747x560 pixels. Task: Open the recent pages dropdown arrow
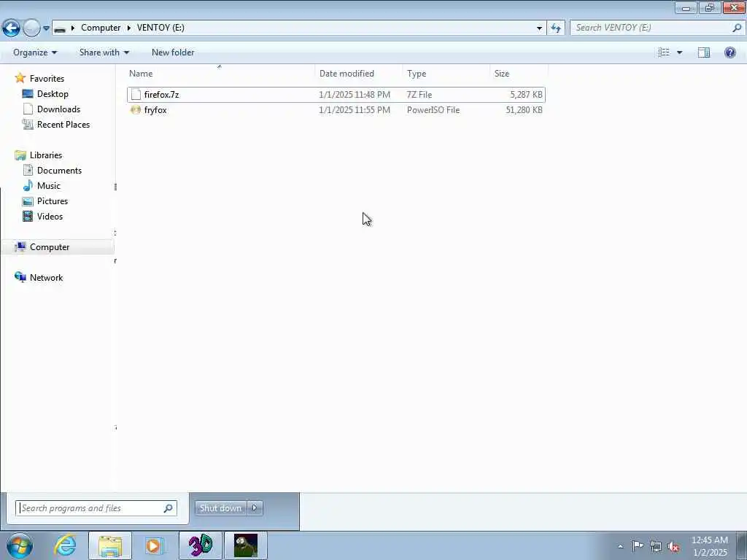46,28
